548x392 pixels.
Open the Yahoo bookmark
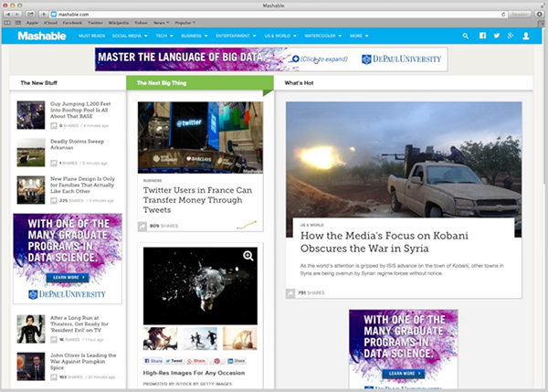141,23
